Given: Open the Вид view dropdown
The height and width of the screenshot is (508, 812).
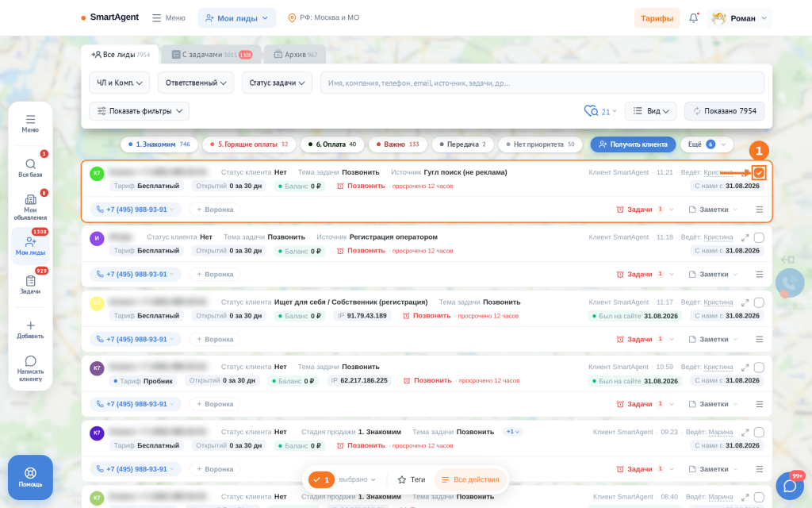Looking at the screenshot, I should tap(650, 111).
